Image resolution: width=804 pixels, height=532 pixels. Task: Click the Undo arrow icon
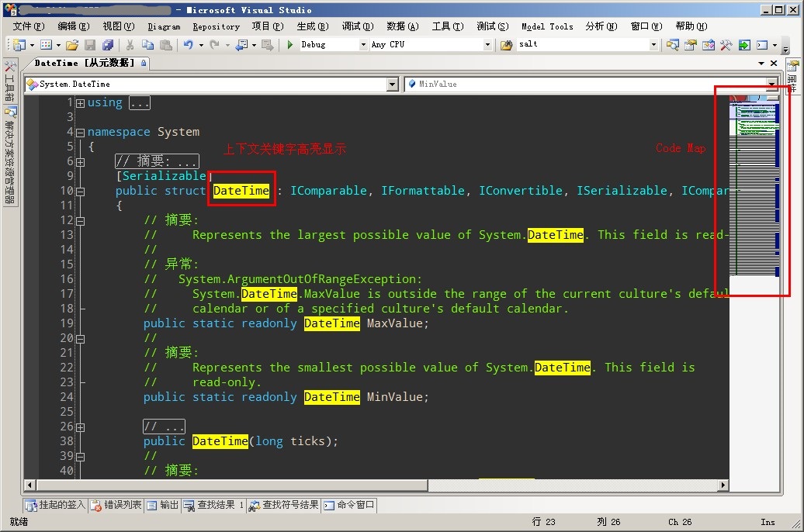coord(189,45)
